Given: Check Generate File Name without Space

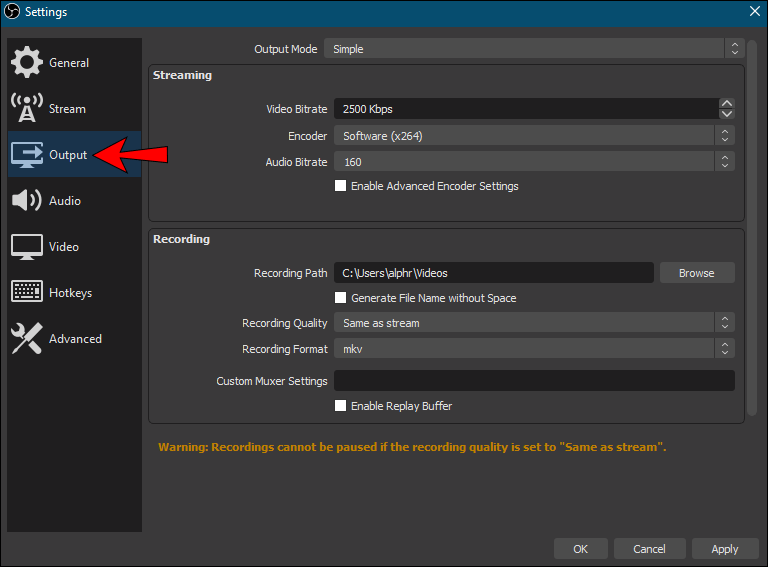Looking at the screenshot, I should click(x=341, y=298).
